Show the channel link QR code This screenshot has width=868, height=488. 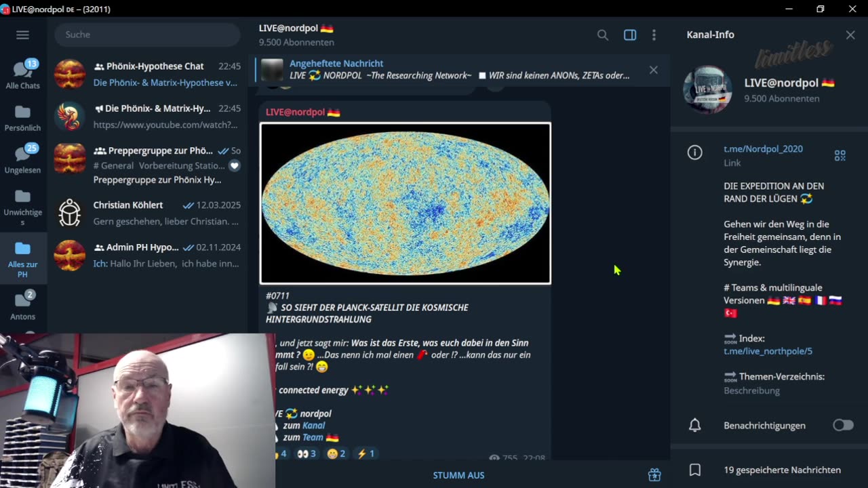pyautogui.click(x=840, y=156)
